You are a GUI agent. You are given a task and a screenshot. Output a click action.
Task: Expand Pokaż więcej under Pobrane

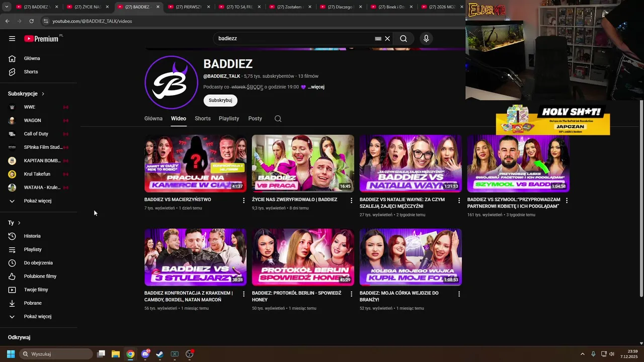(x=39, y=317)
